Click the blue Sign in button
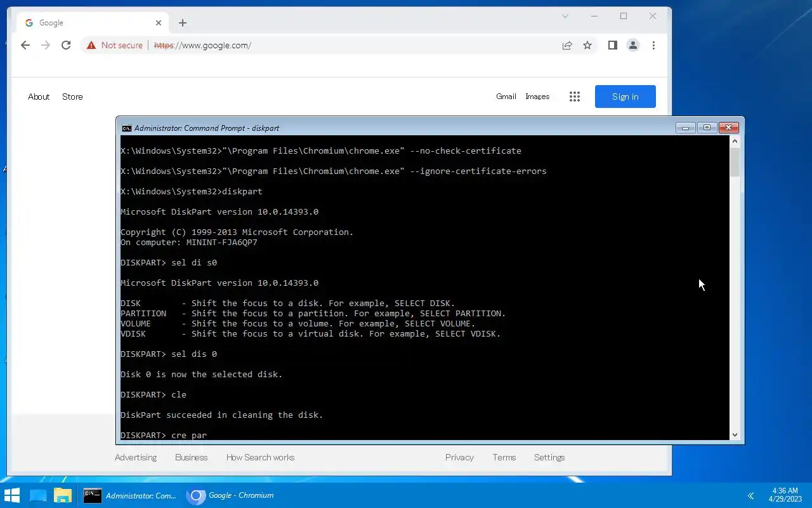 tap(625, 97)
